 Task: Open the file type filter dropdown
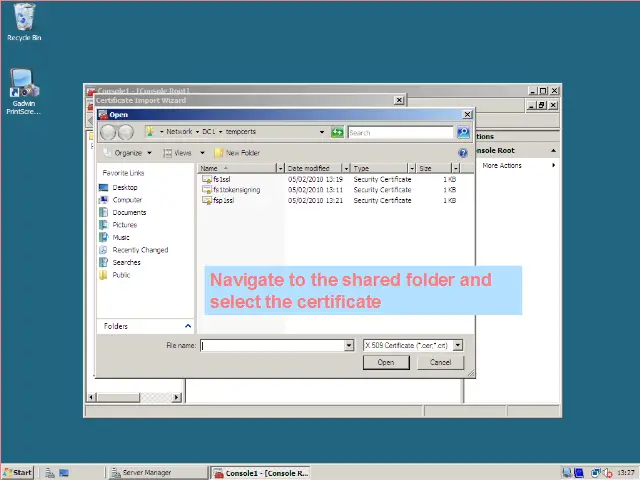click(x=458, y=345)
